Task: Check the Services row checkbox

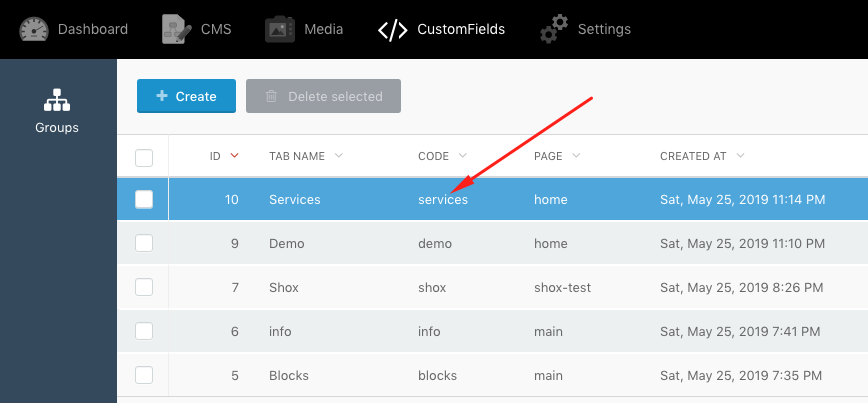Action: point(144,199)
